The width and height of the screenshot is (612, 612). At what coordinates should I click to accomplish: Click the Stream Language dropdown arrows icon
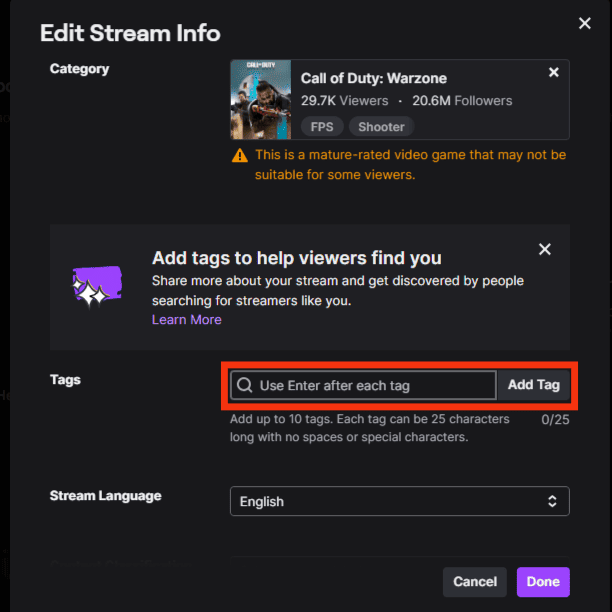pos(552,501)
